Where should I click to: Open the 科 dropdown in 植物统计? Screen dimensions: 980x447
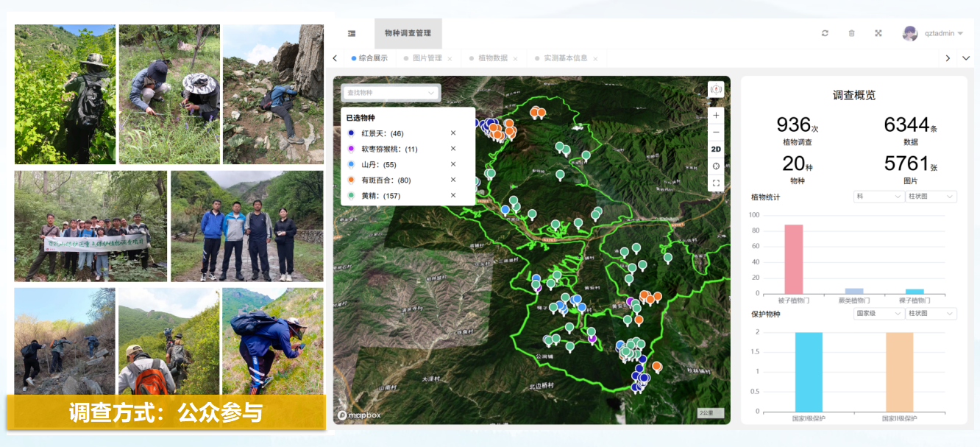pos(878,197)
